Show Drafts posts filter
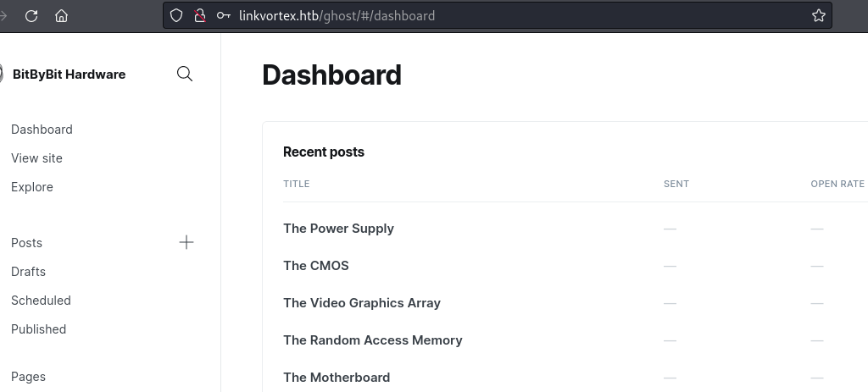This screenshot has height=392, width=868. point(28,272)
